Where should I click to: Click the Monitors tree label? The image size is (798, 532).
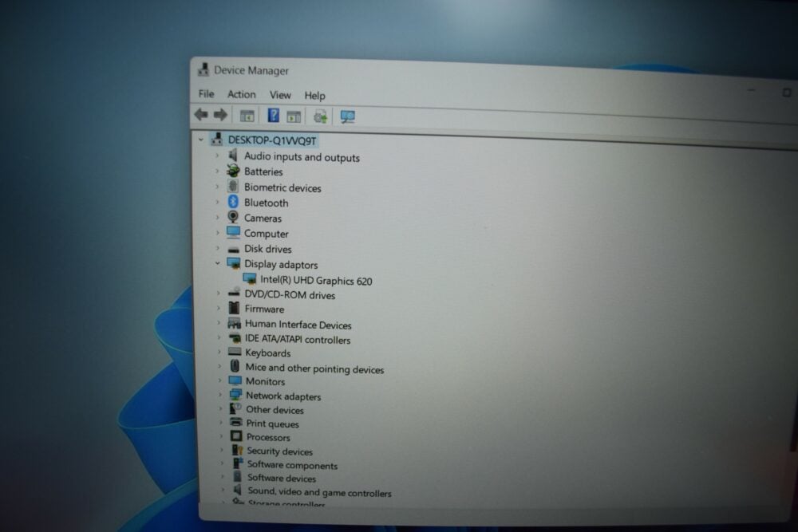(x=265, y=381)
